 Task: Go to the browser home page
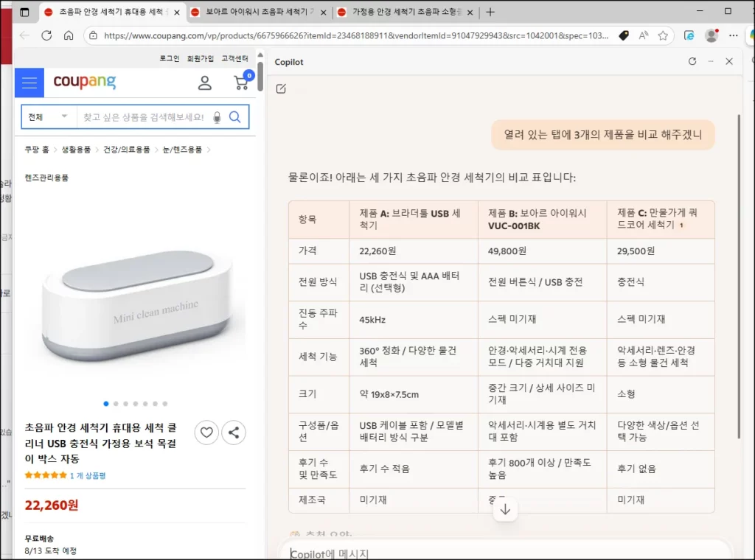[69, 35]
